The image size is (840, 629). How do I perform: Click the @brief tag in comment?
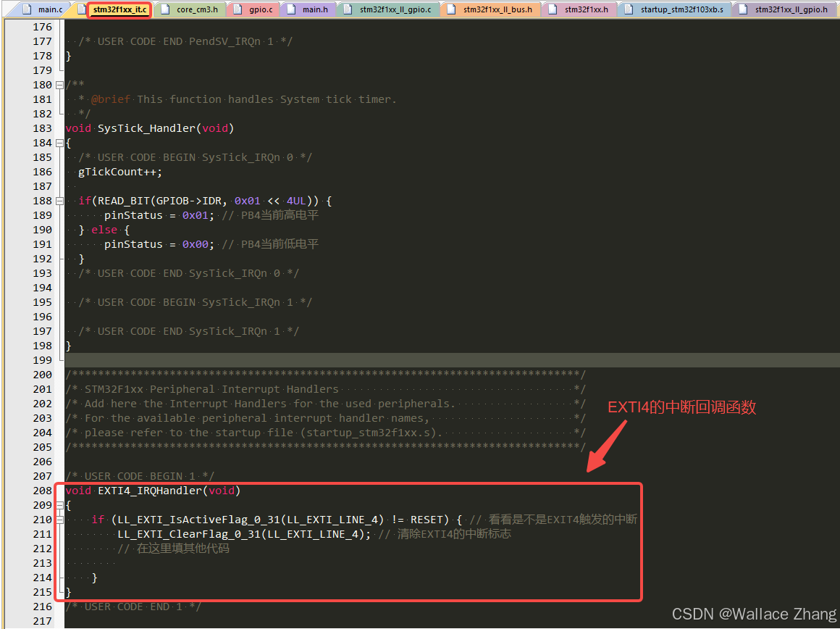tap(111, 99)
